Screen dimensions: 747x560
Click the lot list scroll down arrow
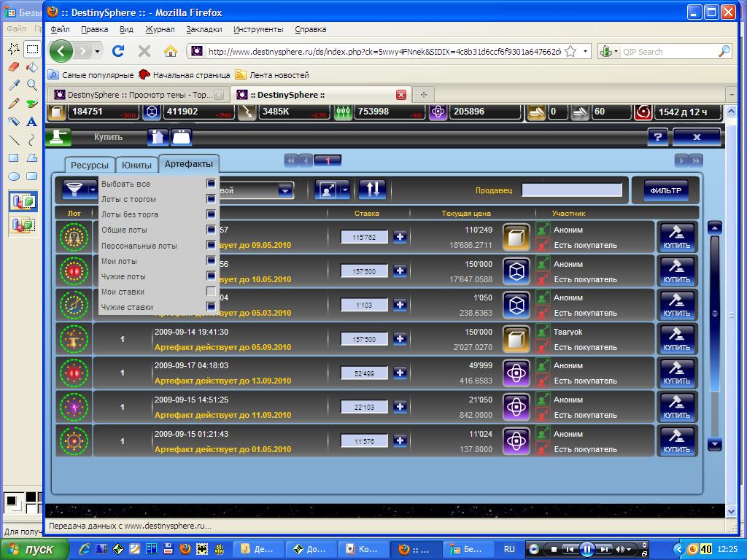click(x=714, y=445)
